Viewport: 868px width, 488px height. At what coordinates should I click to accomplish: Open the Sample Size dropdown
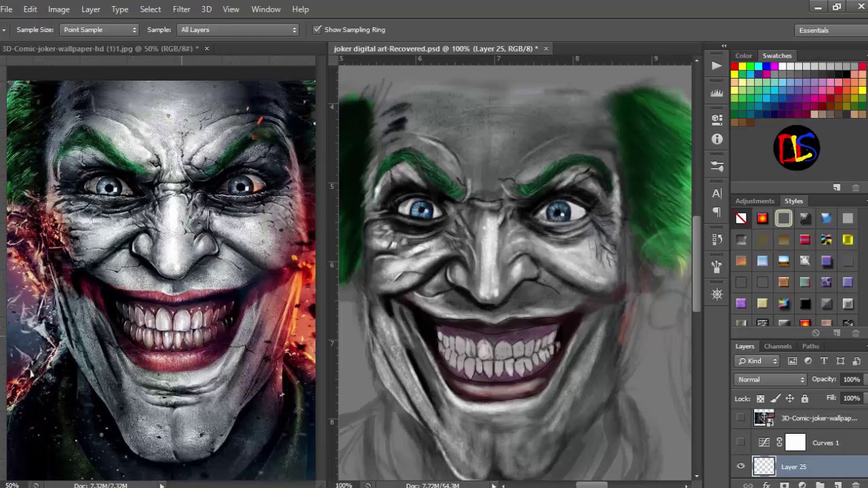point(99,30)
